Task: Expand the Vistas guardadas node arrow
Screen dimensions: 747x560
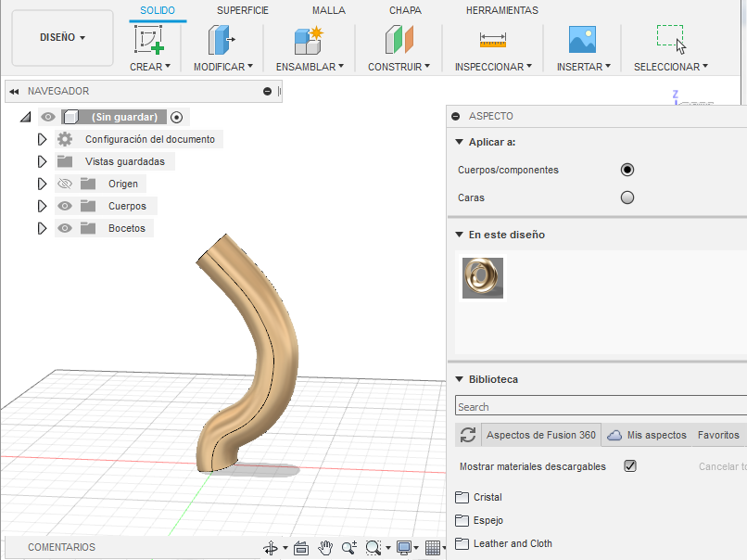Action: coord(42,161)
